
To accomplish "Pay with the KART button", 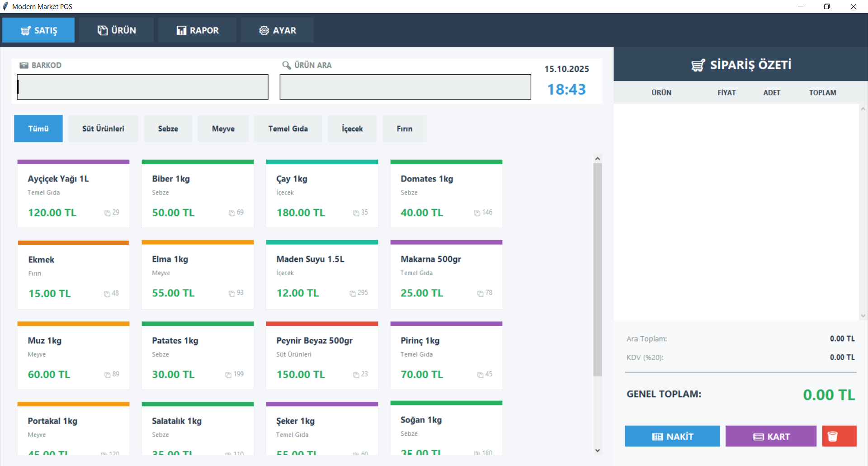I will pos(771,436).
